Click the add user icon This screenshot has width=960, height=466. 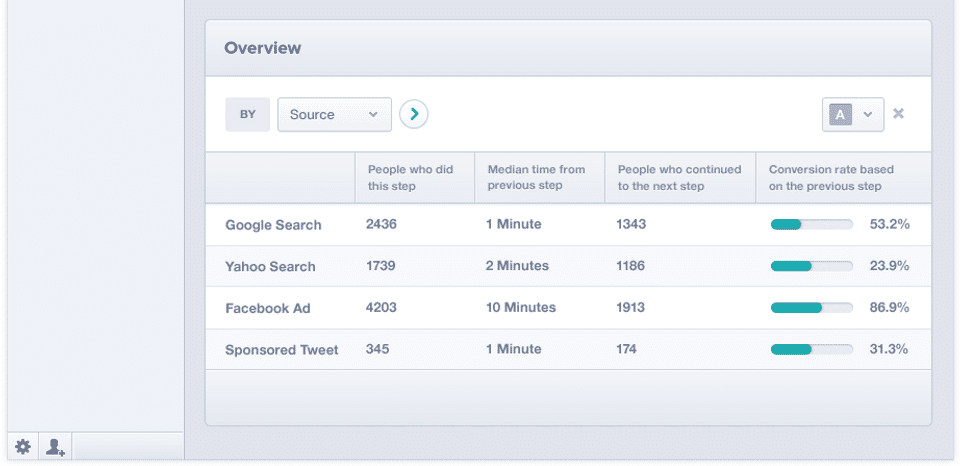(x=55, y=447)
